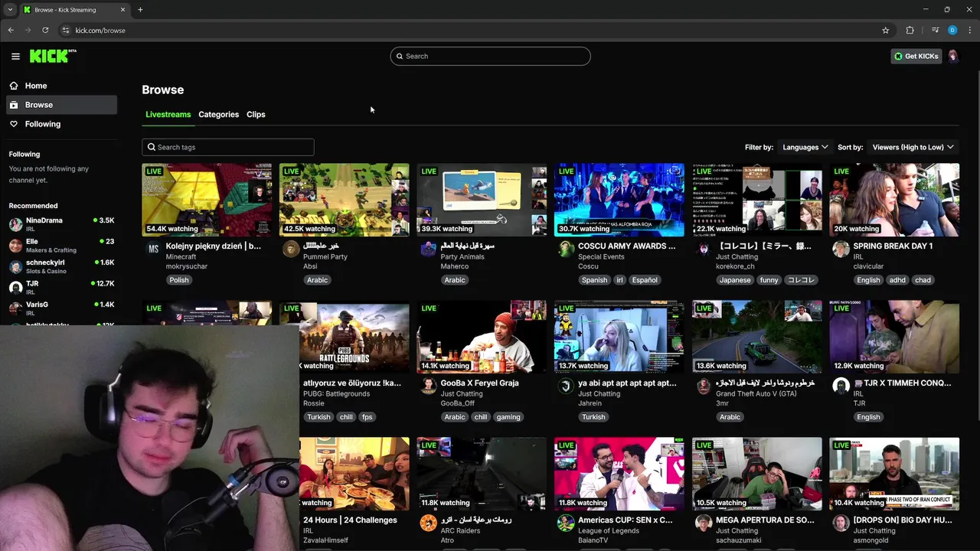Click the browser reload icon

coord(45,31)
